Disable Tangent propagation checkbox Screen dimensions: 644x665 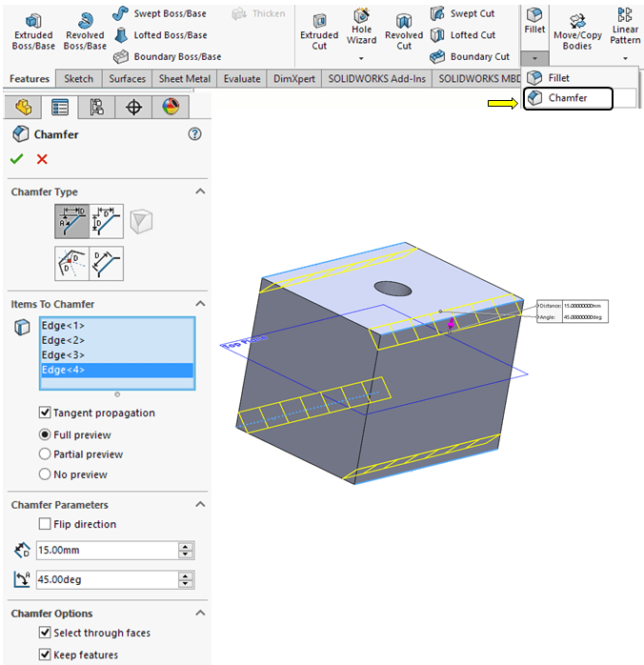[45, 413]
